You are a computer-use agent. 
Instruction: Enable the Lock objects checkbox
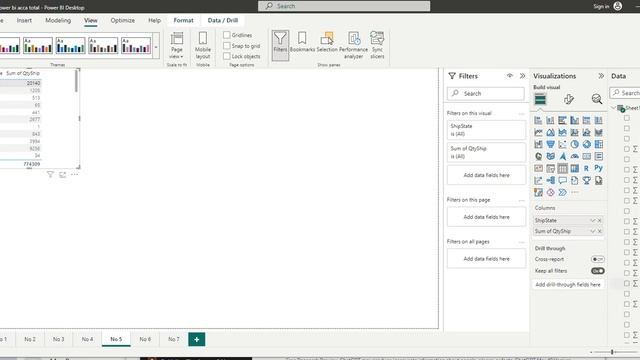[227, 56]
